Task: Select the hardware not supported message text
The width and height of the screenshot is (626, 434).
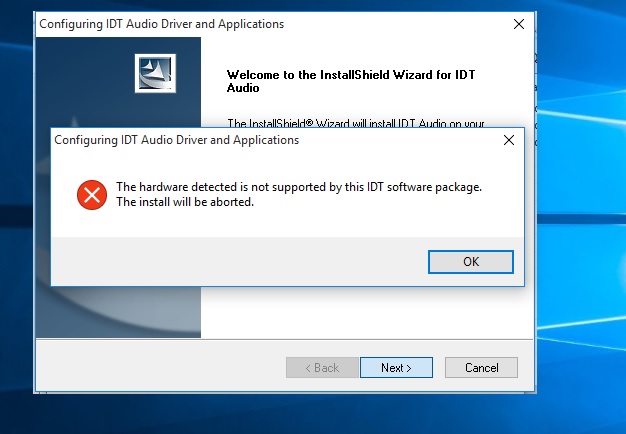Action: point(299,187)
